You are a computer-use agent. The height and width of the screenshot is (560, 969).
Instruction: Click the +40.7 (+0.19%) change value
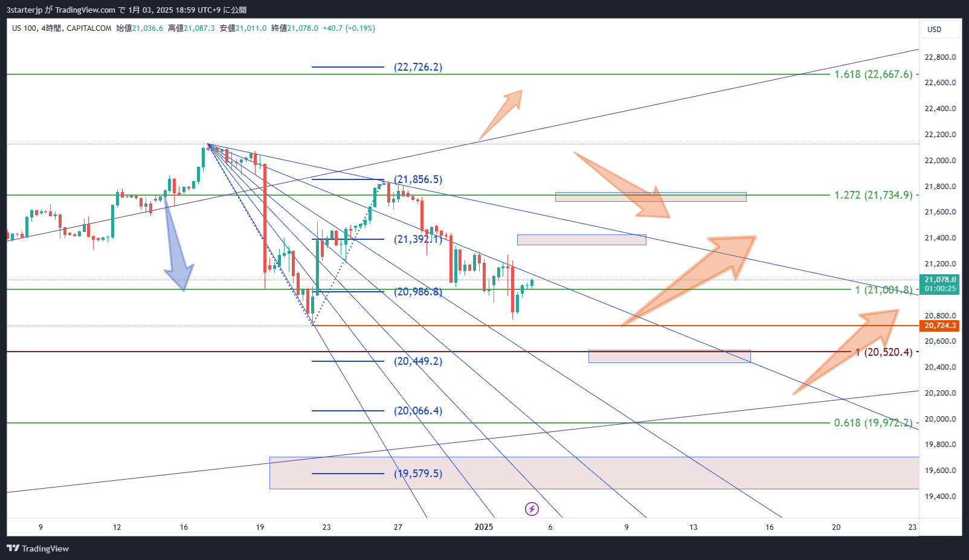[349, 28]
